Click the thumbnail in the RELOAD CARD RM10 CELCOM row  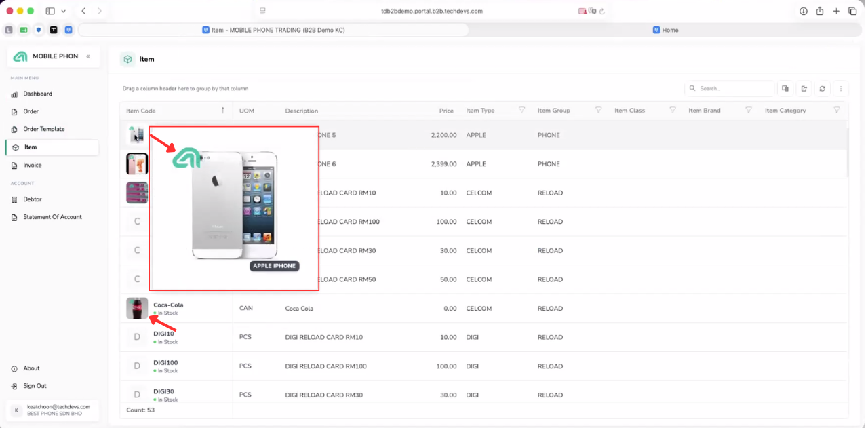(137, 193)
